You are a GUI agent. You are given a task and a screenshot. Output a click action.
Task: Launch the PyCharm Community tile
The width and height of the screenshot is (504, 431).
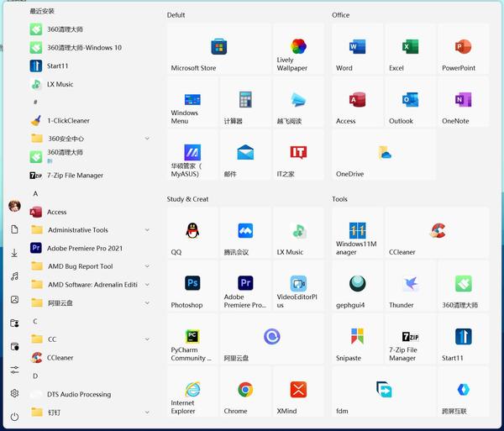(x=192, y=339)
